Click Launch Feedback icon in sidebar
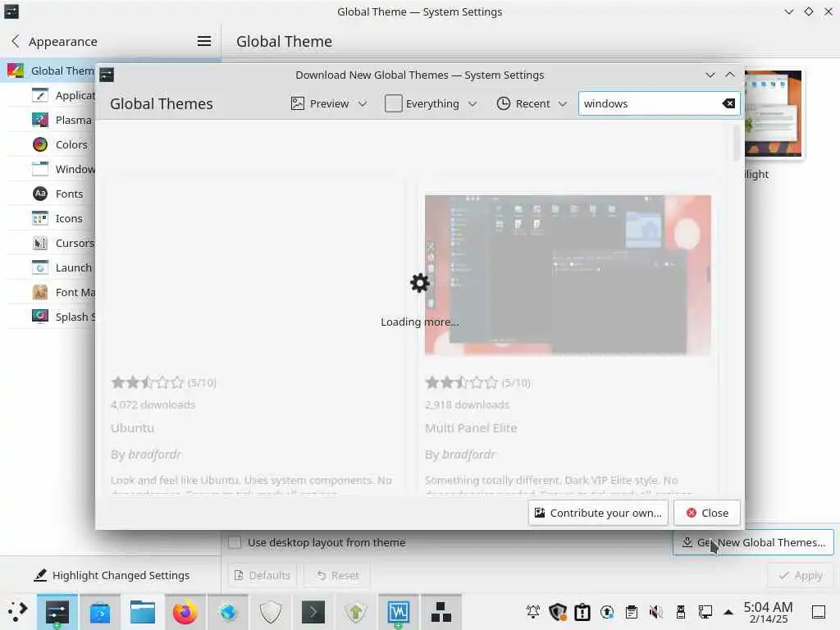The width and height of the screenshot is (840, 630). pyautogui.click(x=40, y=267)
